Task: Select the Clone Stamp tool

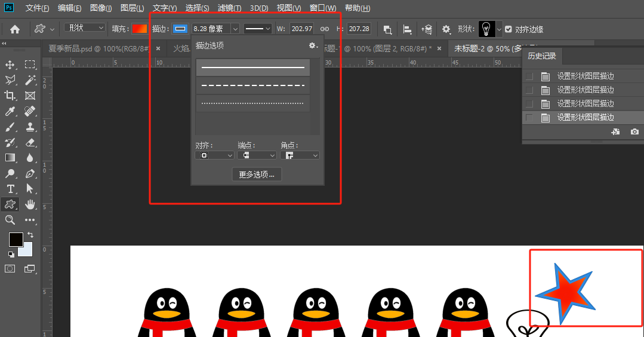Action: 30,127
